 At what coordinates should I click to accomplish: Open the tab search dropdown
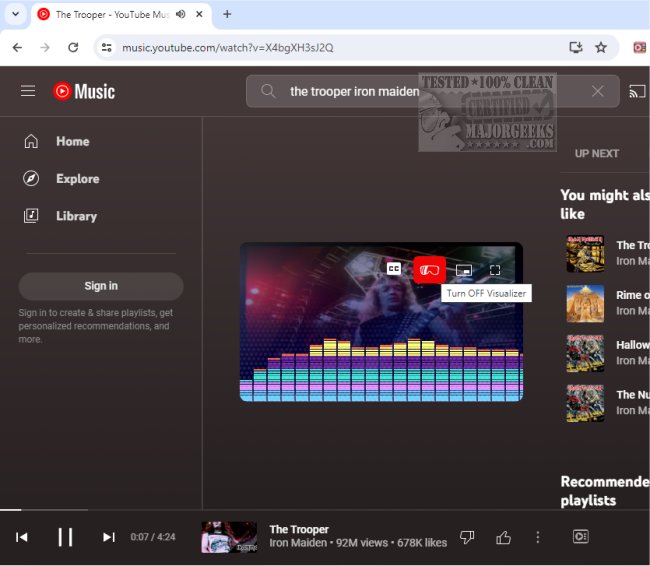(15, 14)
